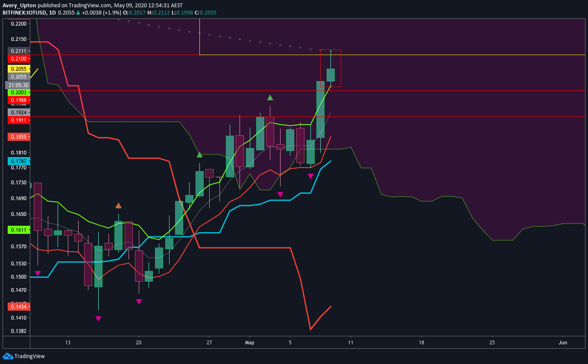
Task: Click the dark gray 0.2111 price label
Action: (x=19, y=51)
